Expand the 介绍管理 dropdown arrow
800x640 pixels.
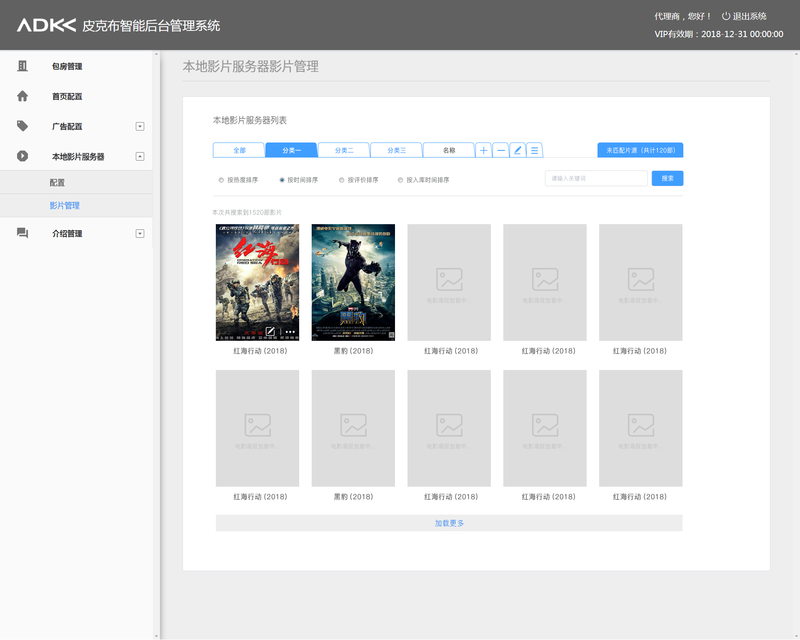(140, 233)
